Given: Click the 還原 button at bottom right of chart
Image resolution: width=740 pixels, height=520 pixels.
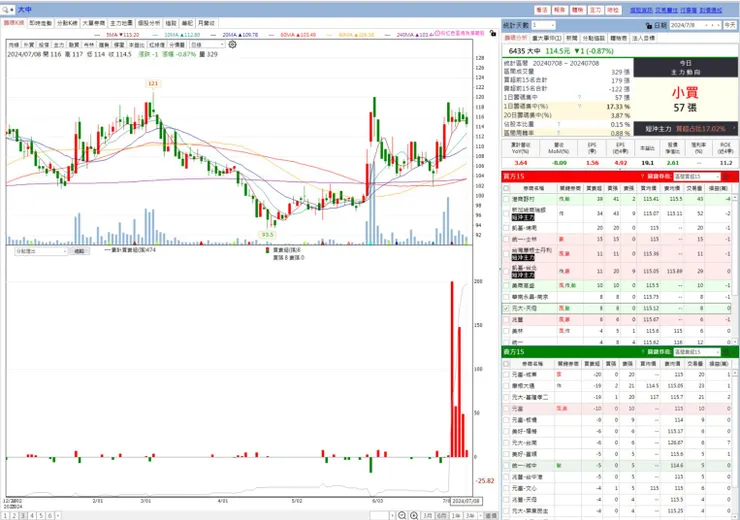Looking at the screenshot, I should point(491,516).
